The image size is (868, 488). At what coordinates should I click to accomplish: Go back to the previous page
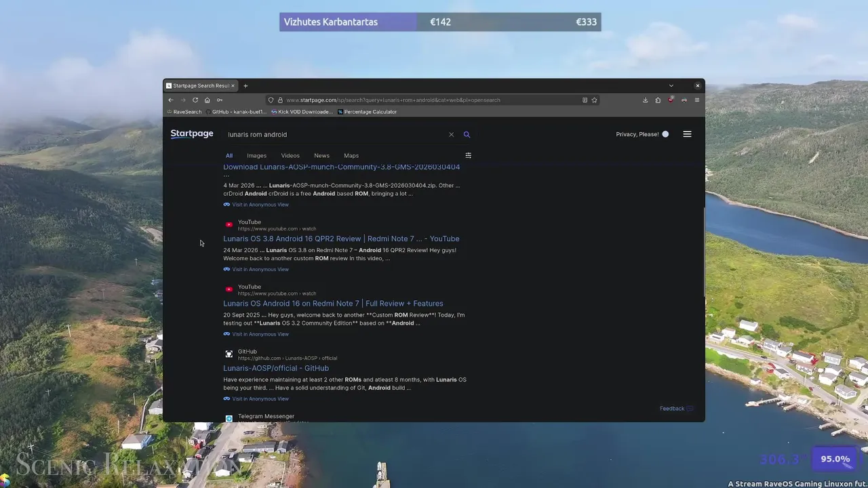pos(171,100)
